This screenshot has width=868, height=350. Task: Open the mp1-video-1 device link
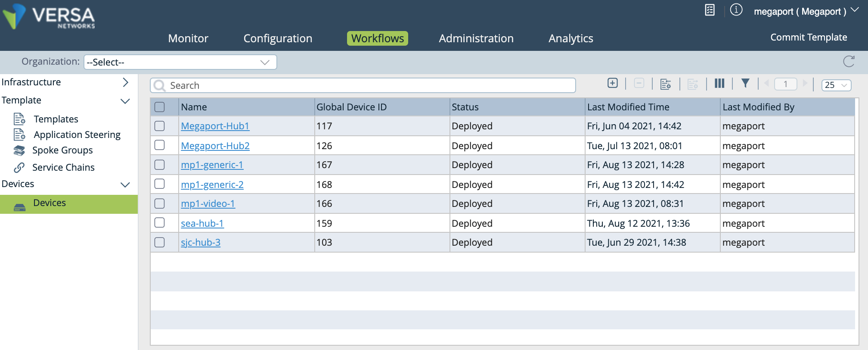point(208,203)
